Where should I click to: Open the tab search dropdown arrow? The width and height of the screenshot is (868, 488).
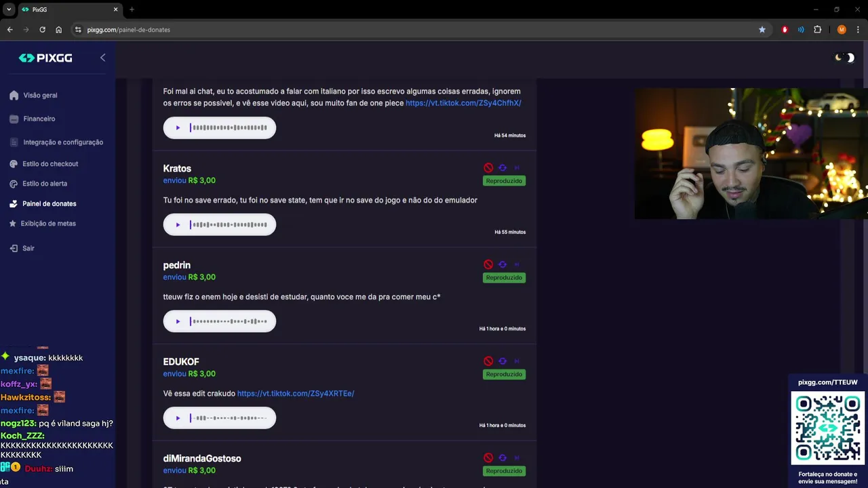pyautogui.click(x=9, y=9)
